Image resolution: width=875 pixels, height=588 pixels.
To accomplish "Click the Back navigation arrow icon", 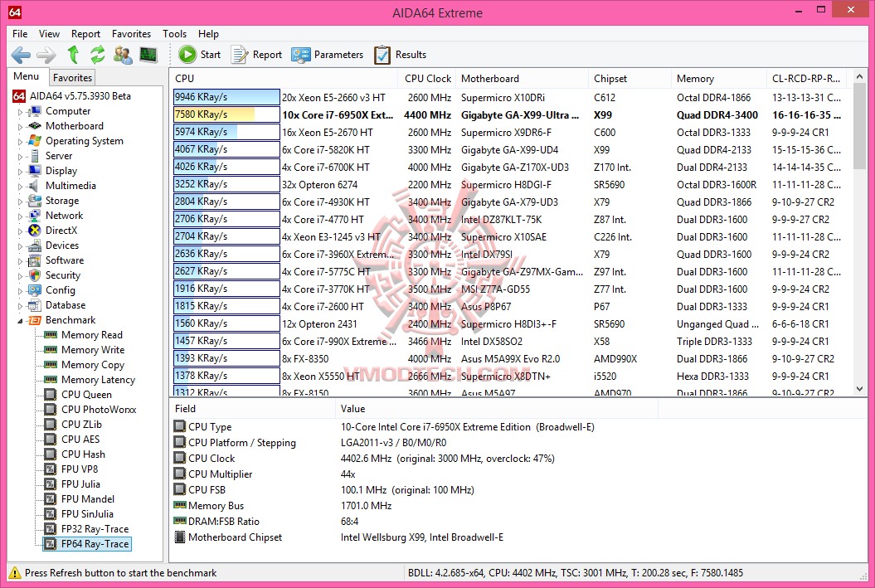I will (x=21, y=55).
